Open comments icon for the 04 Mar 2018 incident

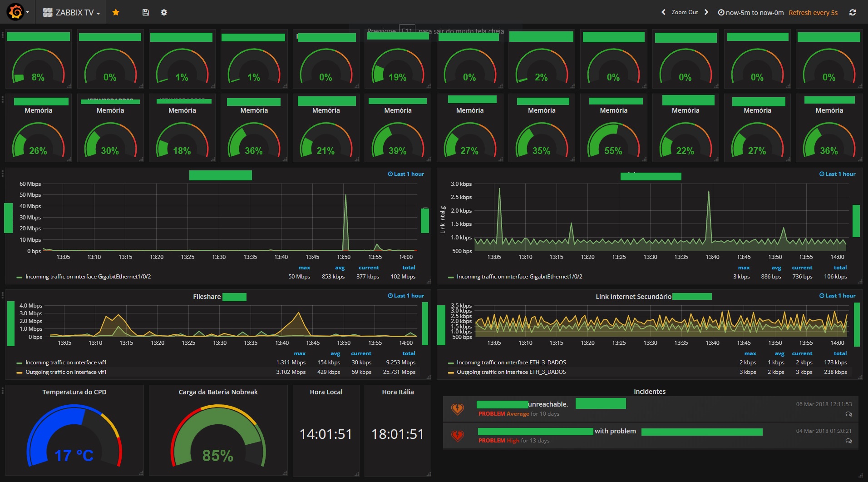(848, 441)
